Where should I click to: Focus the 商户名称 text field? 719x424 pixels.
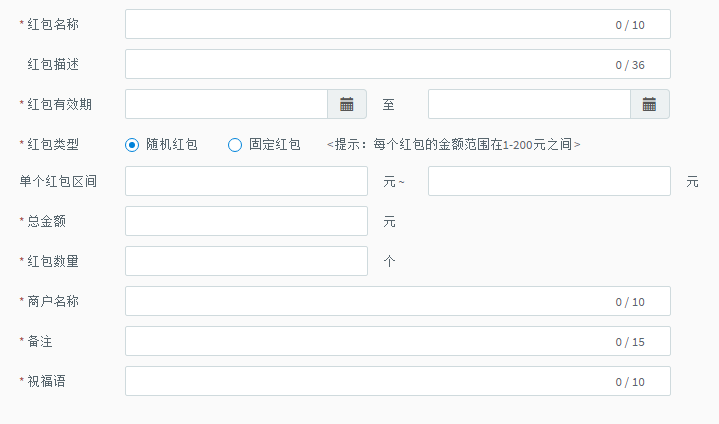pos(398,301)
